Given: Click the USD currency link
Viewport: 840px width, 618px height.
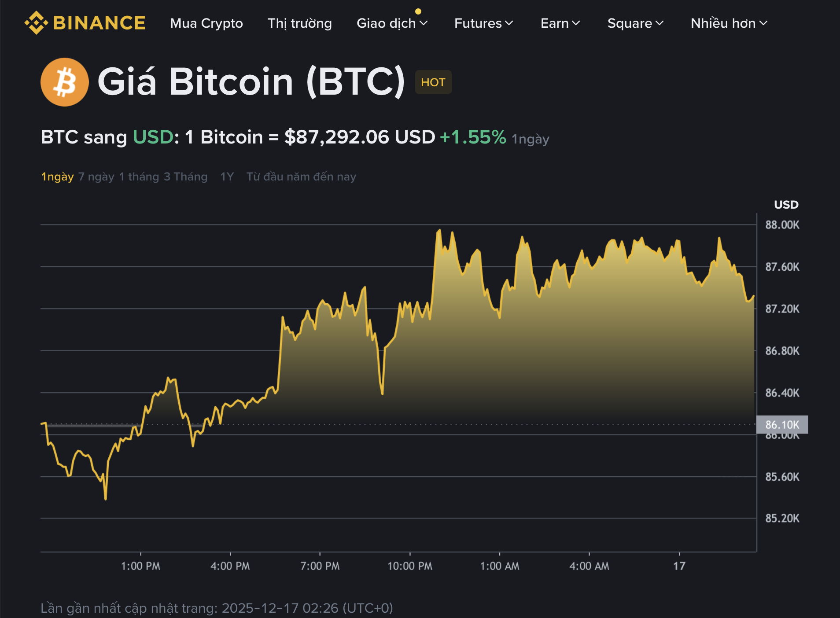Looking at the screenshot, I should pyautogui.click(x=152, y=137).
